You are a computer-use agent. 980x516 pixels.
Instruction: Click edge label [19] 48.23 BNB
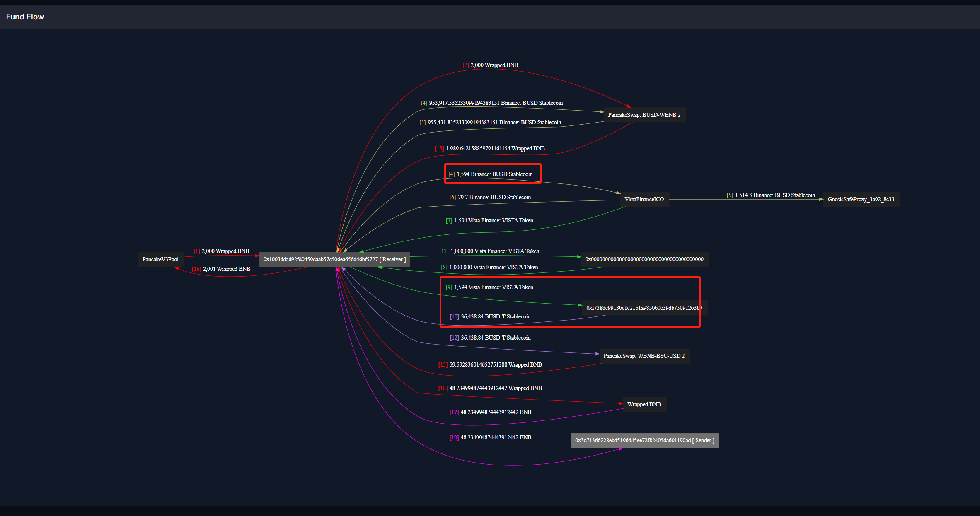point(490,438)
